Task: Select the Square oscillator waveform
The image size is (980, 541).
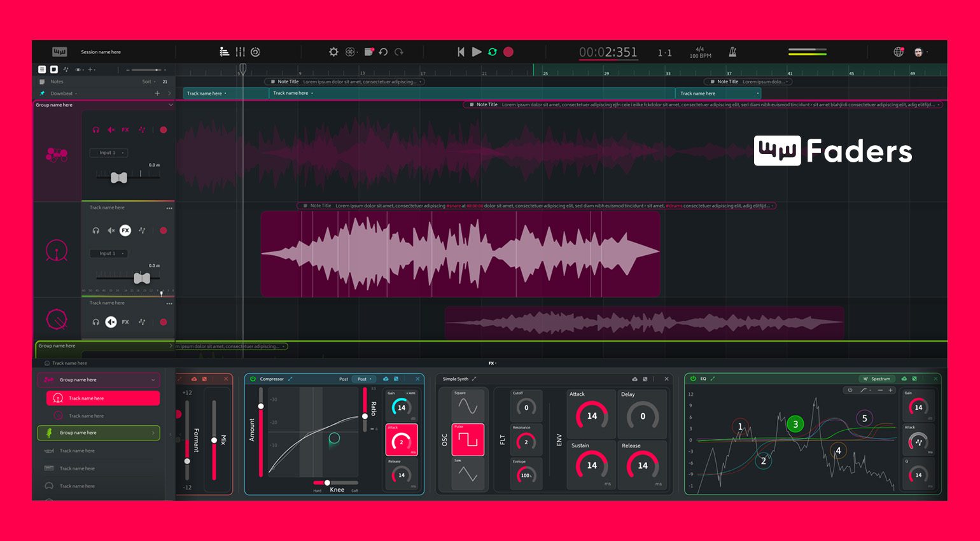Action: 468,405
